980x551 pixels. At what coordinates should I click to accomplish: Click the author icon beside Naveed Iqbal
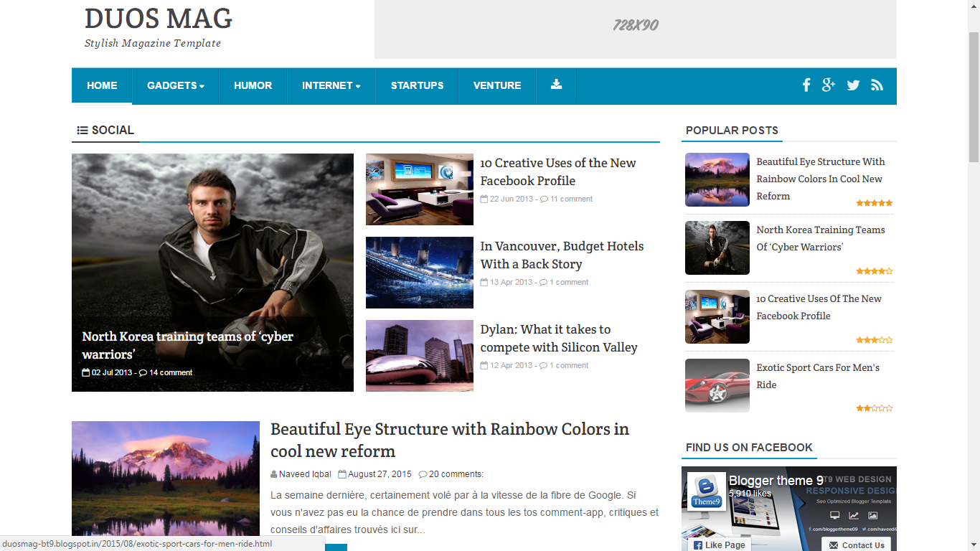tap(274, 474)
